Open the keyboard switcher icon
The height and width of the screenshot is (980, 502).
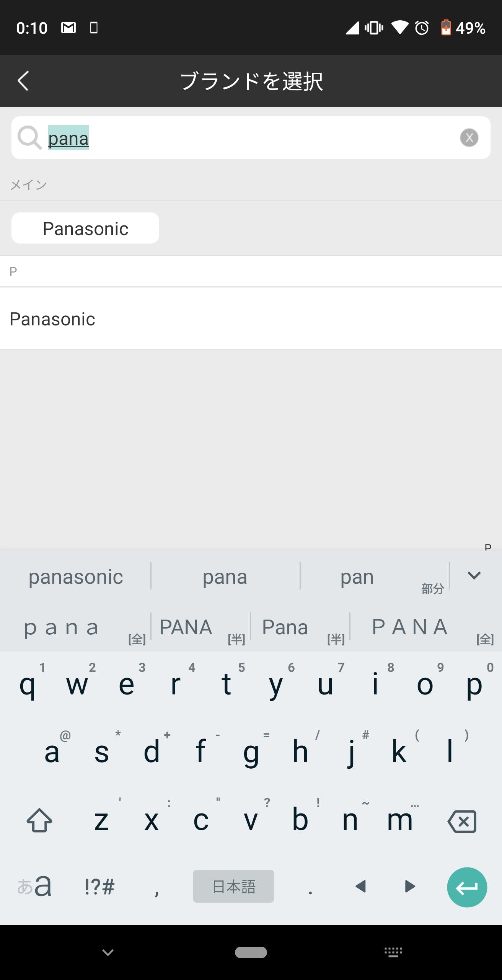click(393, 952)
